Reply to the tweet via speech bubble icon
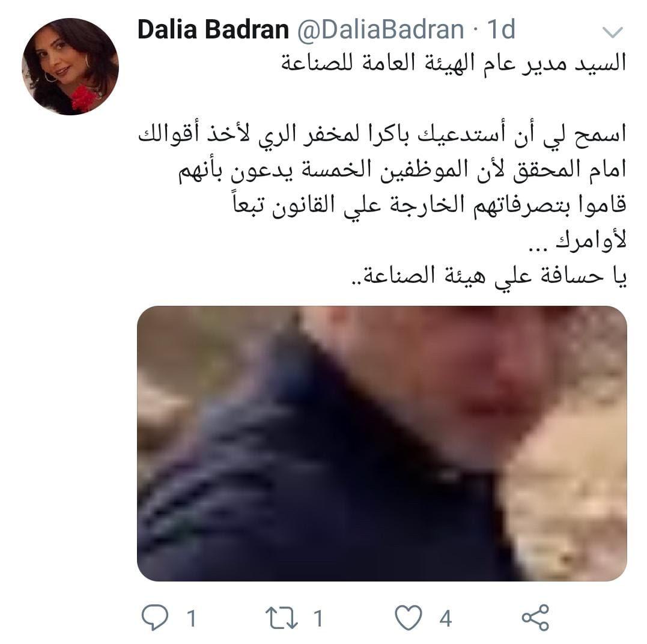 tap(155, 618)
